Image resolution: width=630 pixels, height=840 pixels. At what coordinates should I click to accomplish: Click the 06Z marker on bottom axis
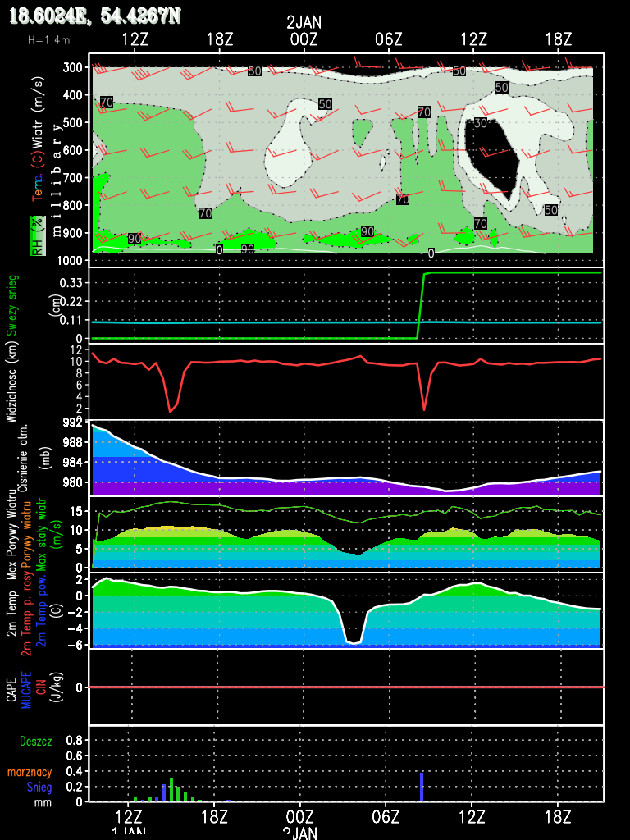pyautogui.click(x=386, y=816)
